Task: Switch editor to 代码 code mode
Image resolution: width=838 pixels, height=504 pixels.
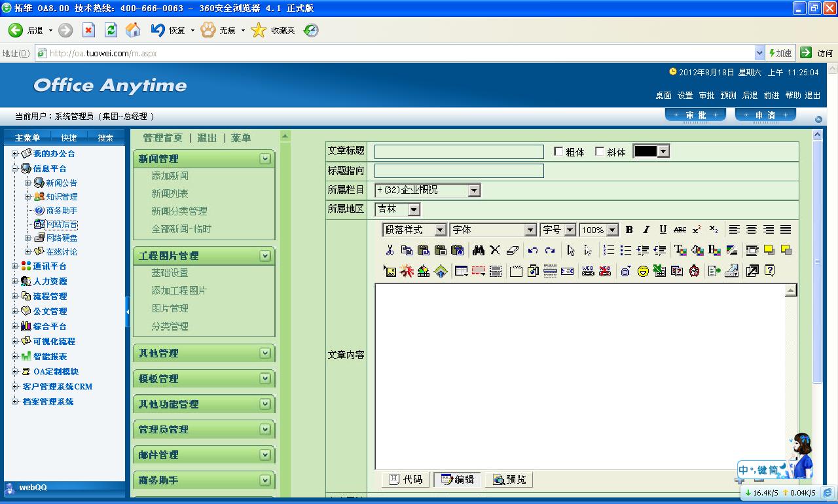Action: click(x=406, y=480)
